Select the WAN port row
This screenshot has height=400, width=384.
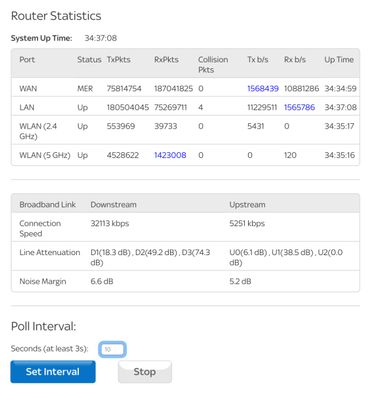(185, 88)
